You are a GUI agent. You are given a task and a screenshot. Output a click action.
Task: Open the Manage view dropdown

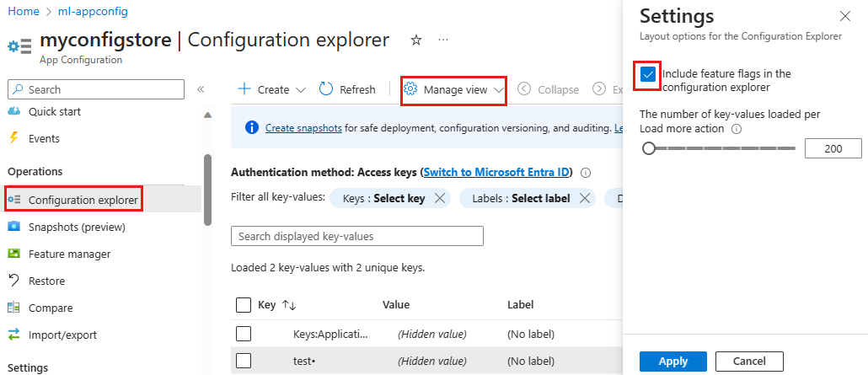(453, 89)
